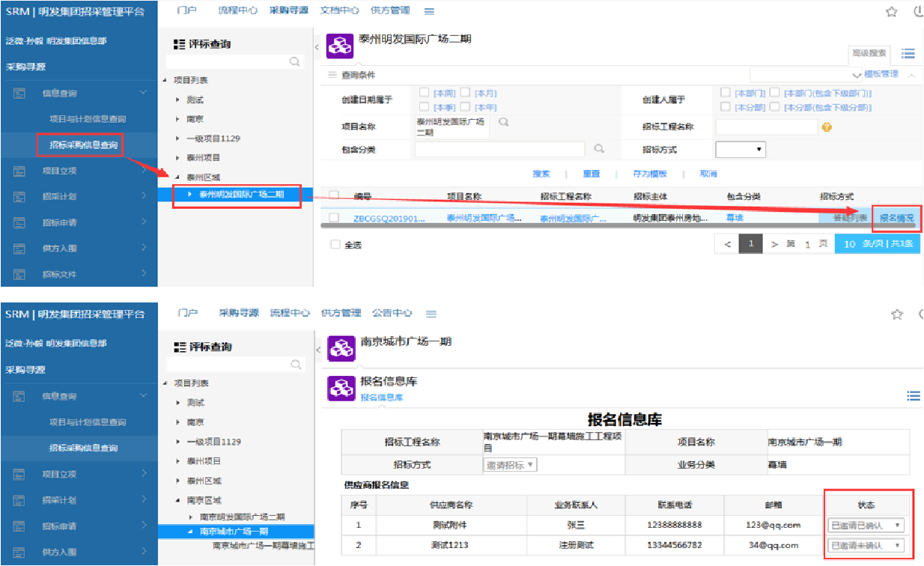Viewport: 924px width, 566px height.
Task: Click the 报名情况 button in result row
Action: coord(896,218)
